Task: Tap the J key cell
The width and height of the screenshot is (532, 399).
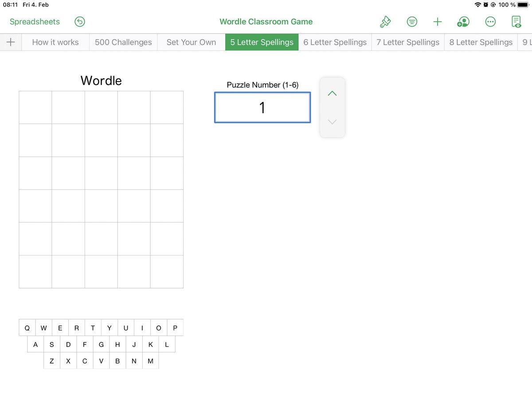Action: pos(134,344)
